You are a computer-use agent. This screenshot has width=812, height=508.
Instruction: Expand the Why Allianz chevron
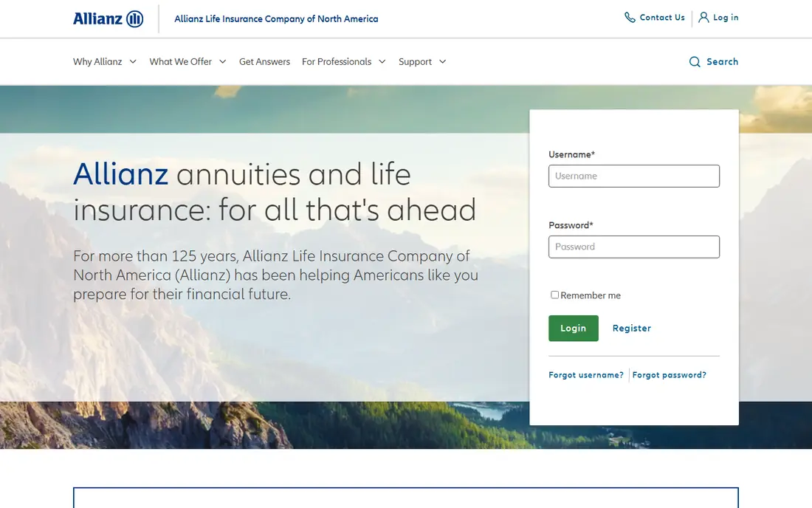click(133, 61)
